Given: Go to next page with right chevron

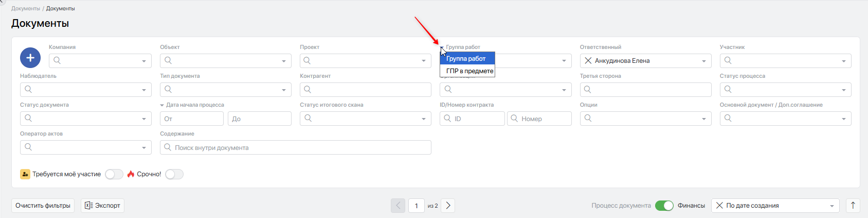Looking at the screenshot, I should [448, 206].
